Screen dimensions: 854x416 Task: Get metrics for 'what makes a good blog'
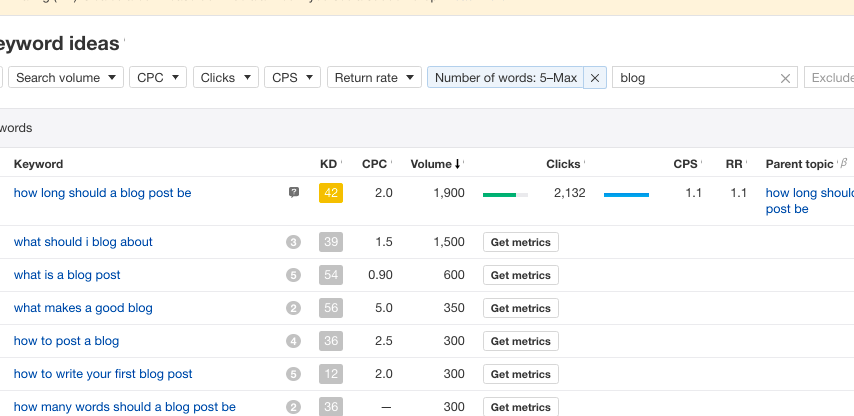[x=521, y=308]
